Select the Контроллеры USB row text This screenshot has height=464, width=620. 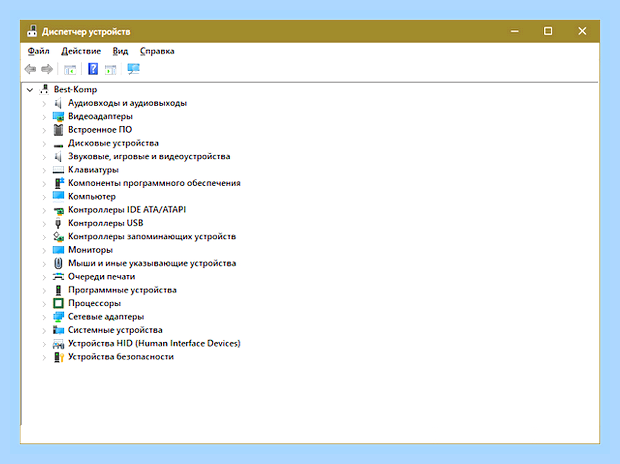tap(106, 223)
